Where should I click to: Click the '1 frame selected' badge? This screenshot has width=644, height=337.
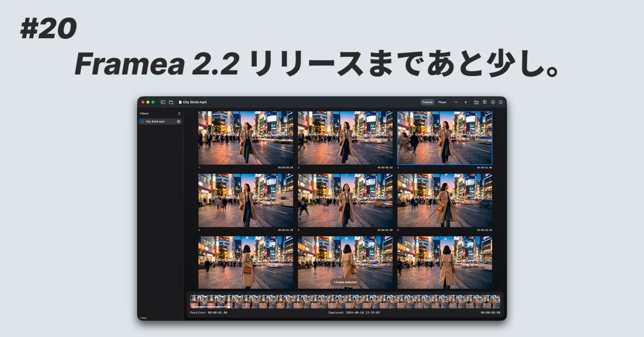345,282
